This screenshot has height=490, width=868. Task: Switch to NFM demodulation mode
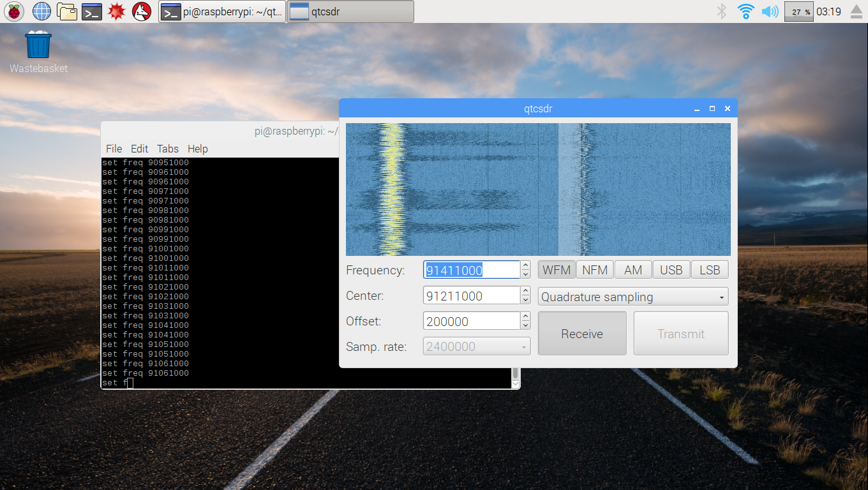(x=594, y=269)
